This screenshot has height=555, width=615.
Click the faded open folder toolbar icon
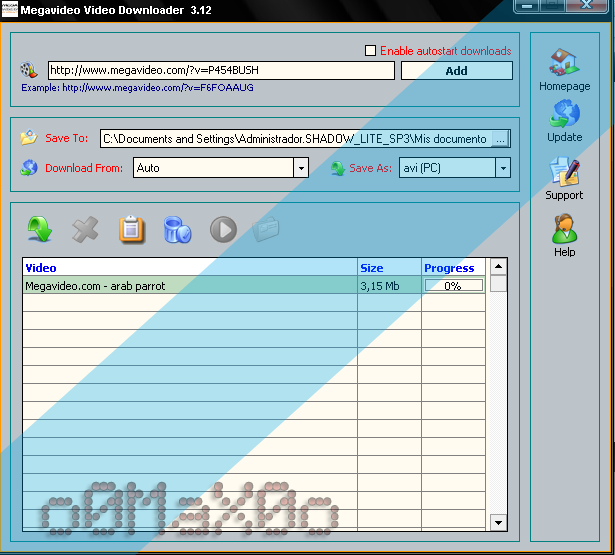pos(266,229)
